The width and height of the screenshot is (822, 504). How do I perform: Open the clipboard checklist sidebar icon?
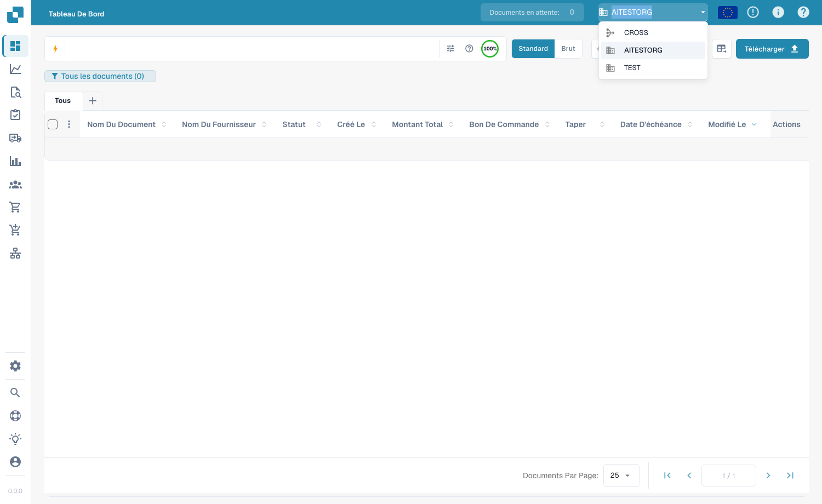click(x=15, y=115)
